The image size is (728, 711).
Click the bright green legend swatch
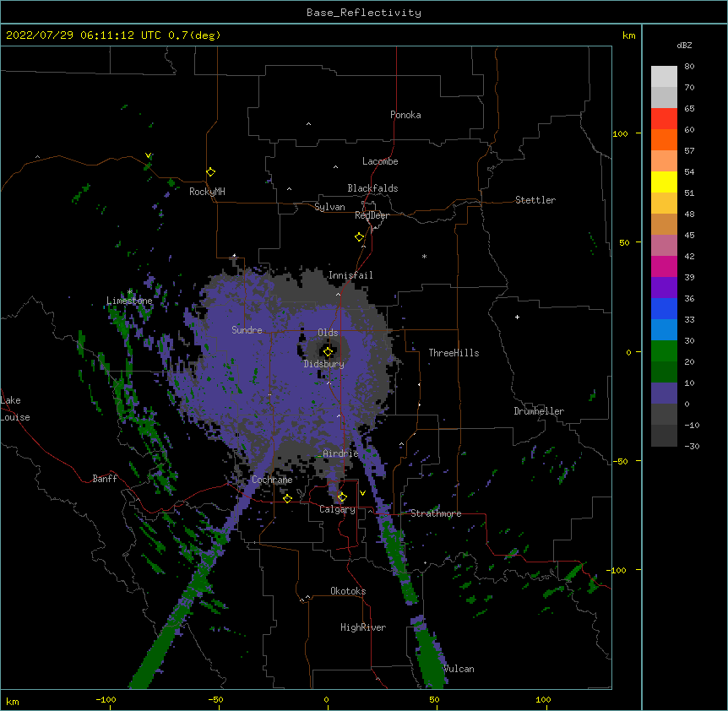click(664, 351)
